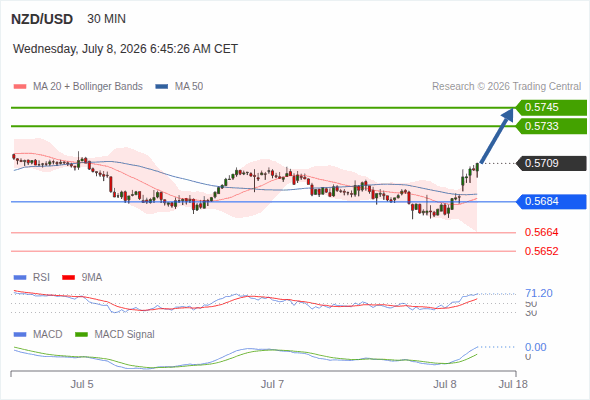Click the MACD legend color swatch
590x400 pixels.
tap(20, 335)
